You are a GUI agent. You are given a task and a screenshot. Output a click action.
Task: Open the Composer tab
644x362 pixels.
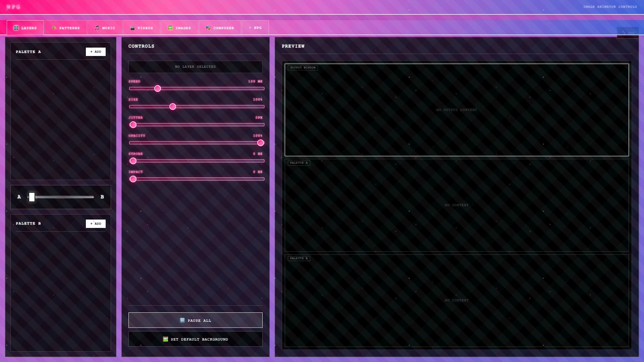pos(220,28)
